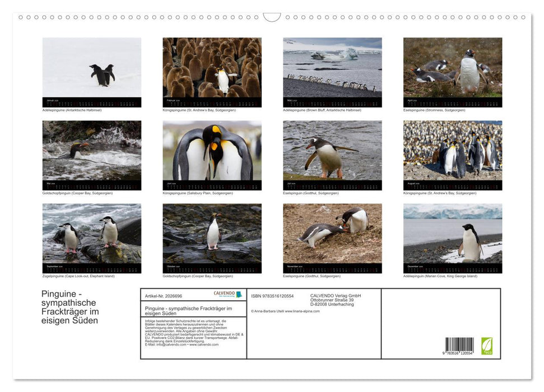Open the Oktober Goldschopfpinguin Cooper Bay image
Viewport: 544px width, 392px height.
tap(212, 238)
